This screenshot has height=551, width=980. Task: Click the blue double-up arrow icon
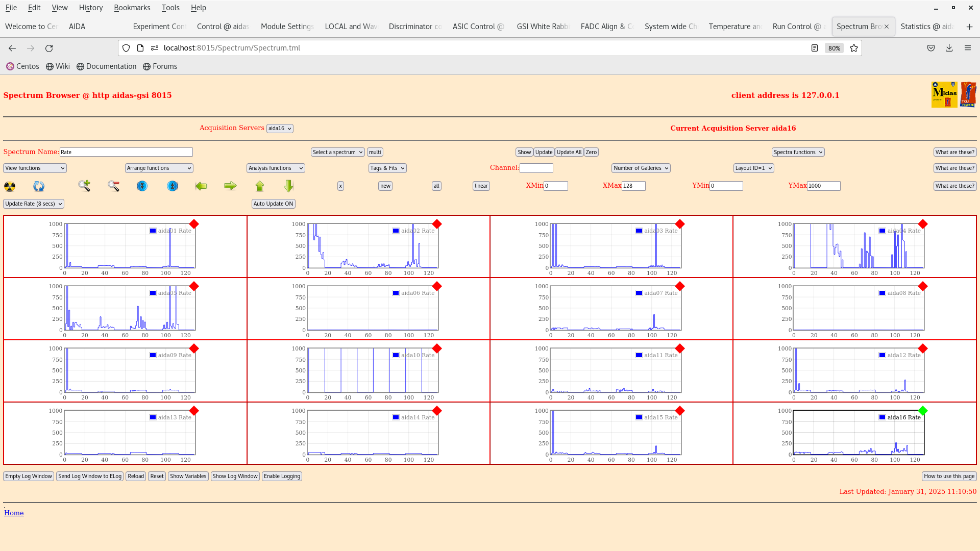[173, 186]
